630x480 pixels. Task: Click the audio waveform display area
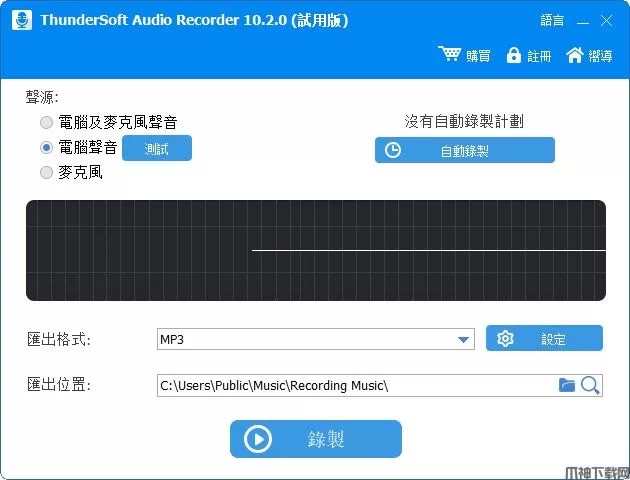tap(316, 250)
